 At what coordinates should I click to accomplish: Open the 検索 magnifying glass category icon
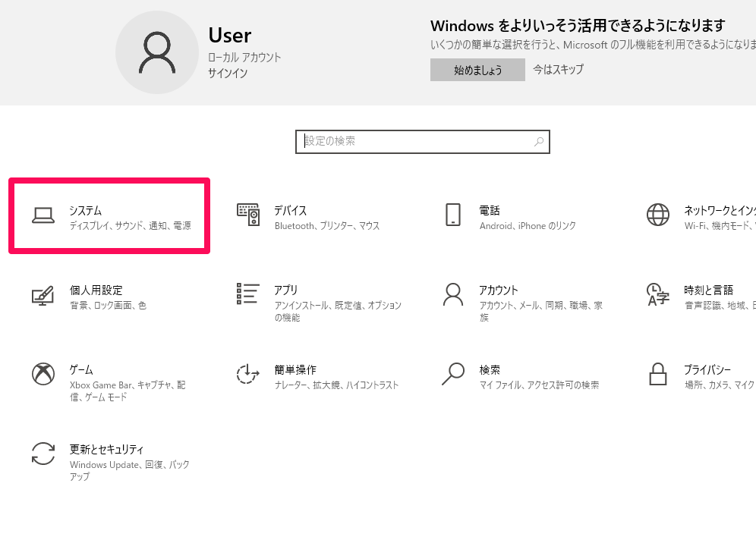pyautogui.click(x=453, y=374)
